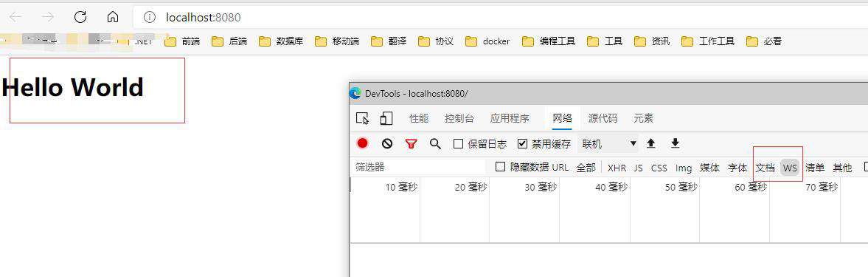Open the 后端 bookmarks folder
This screenshot has height=277, width=868.
coord(229,41)
